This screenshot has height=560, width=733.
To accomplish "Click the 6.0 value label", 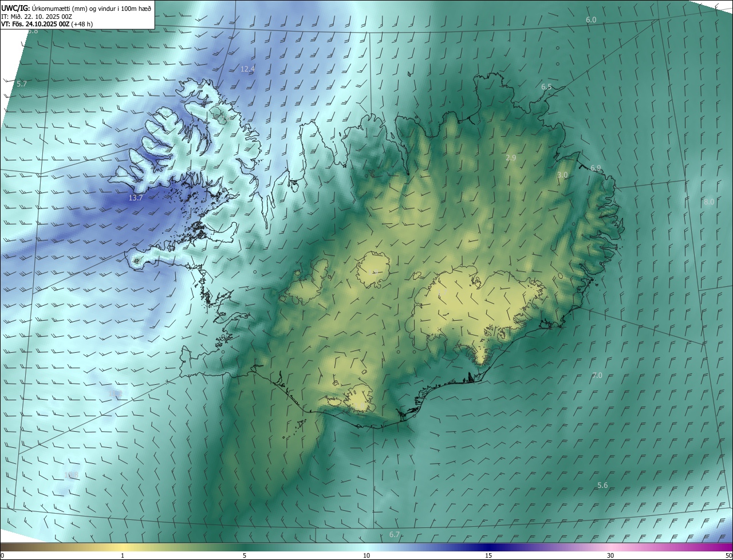I will [x=591, y=20].
